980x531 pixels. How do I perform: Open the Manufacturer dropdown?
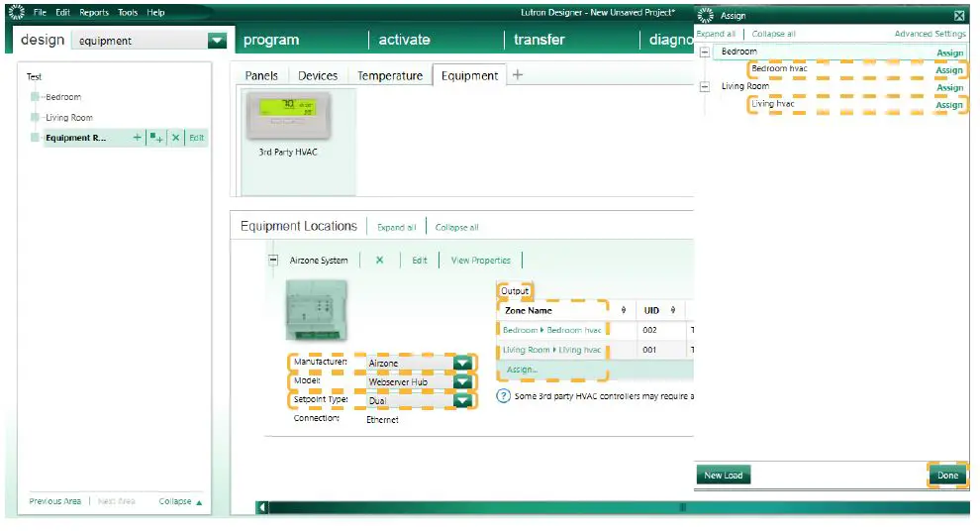click(462, 363)
